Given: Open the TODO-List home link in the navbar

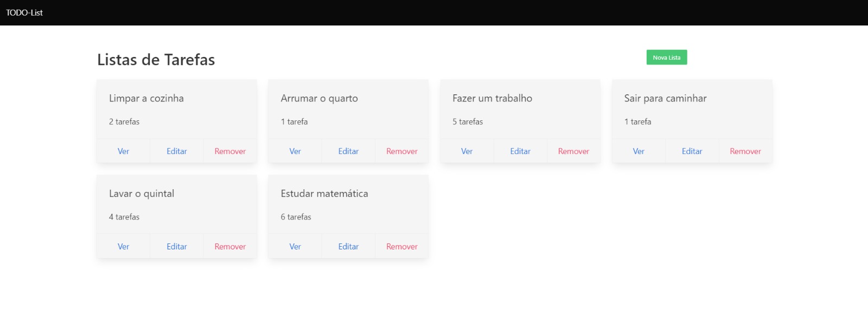Looking at the screenshot, I should point(24,12).
